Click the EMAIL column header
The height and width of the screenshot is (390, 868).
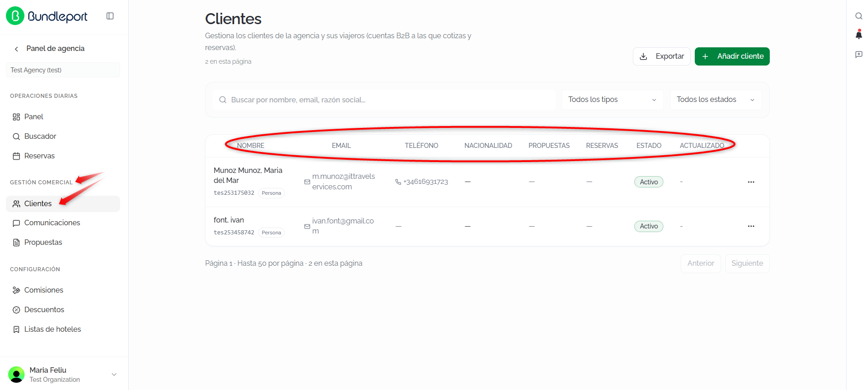click(x=341, y=146)
